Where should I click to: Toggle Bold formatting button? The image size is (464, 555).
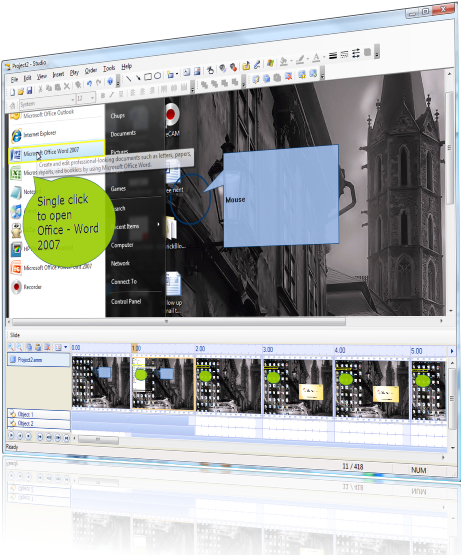pyautogui.click(x=103, y=95)
